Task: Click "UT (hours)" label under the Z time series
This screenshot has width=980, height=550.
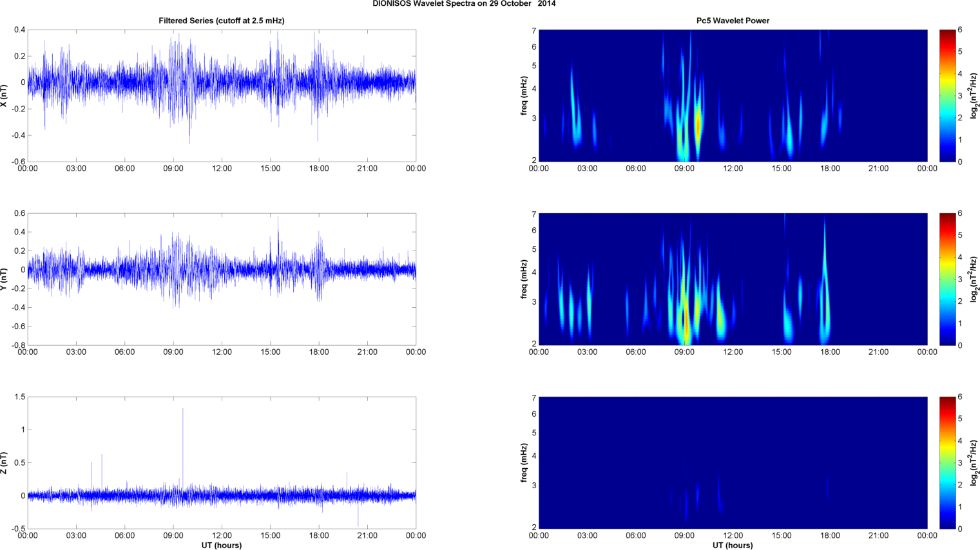Action: pos(222,545)
